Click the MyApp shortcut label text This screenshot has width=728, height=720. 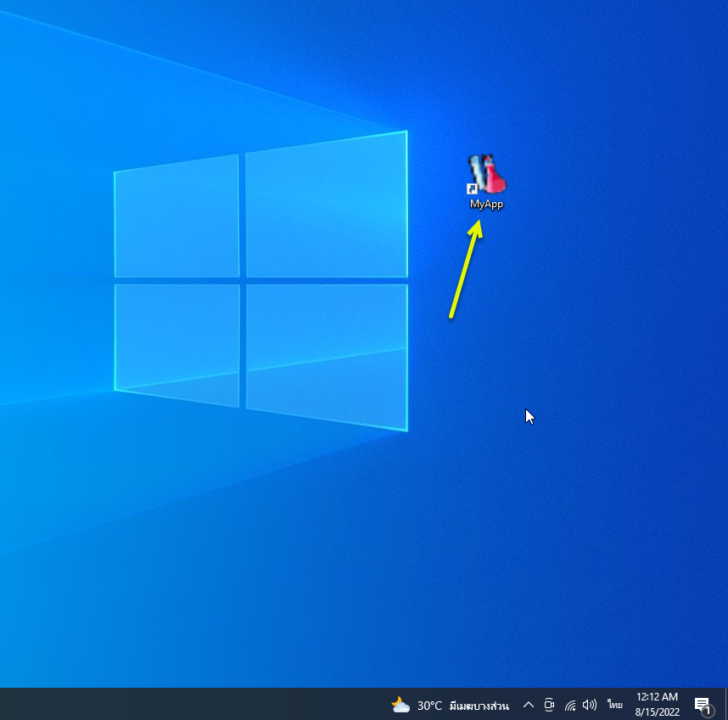coord(486,204)
